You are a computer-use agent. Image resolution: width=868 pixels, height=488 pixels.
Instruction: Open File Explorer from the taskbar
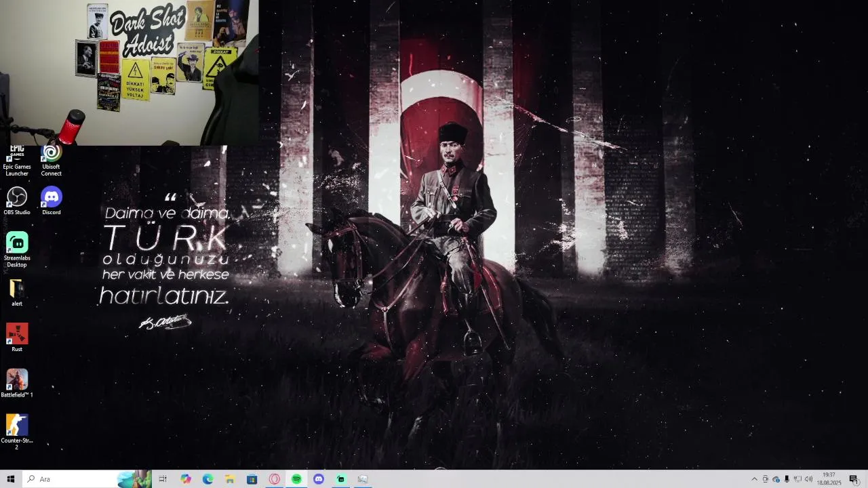click(230, 479)
